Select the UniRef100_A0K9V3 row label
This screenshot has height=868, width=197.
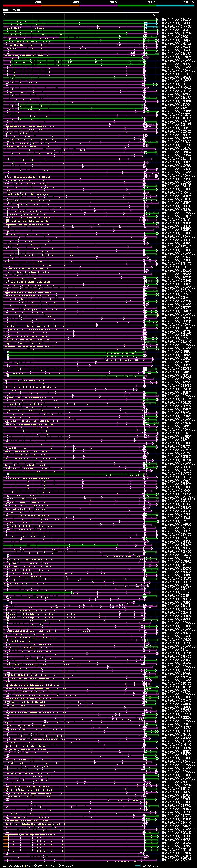[177, 355]
